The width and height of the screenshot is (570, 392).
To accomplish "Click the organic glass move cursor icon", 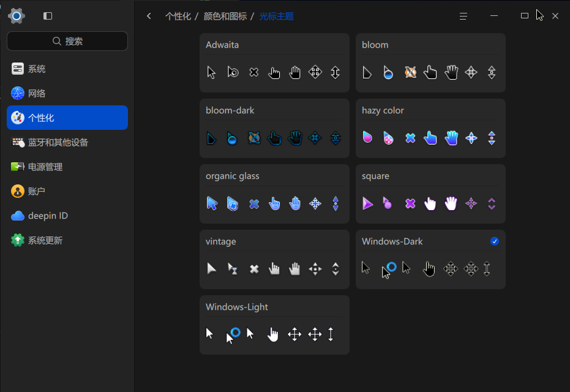I will (x=315, y=203).
